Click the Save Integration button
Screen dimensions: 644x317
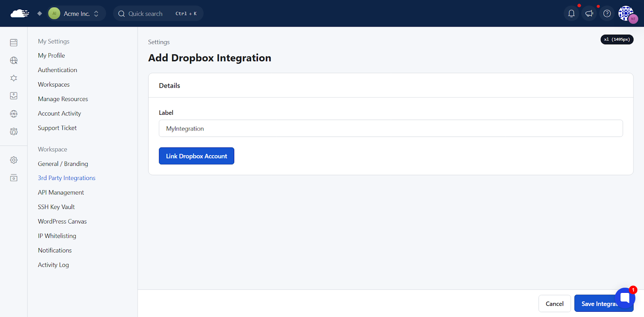tap(596, 304)
